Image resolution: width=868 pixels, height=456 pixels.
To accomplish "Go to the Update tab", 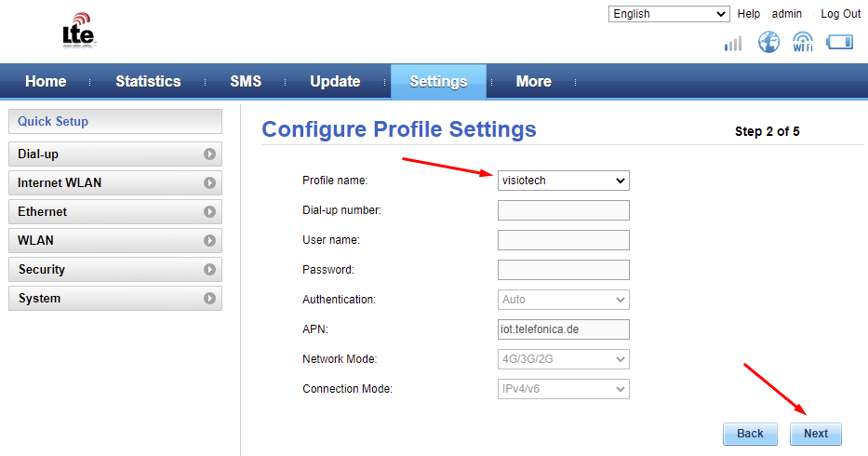I will coord(335,81).
